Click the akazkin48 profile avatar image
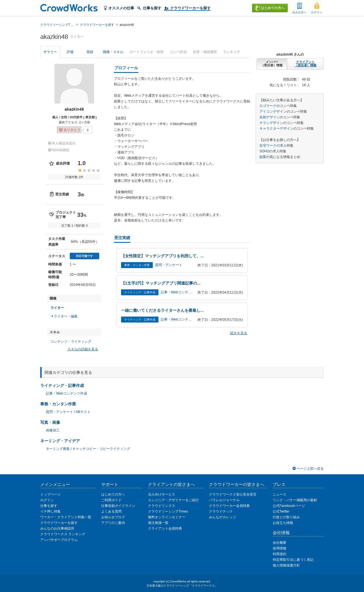 [74, 84]
